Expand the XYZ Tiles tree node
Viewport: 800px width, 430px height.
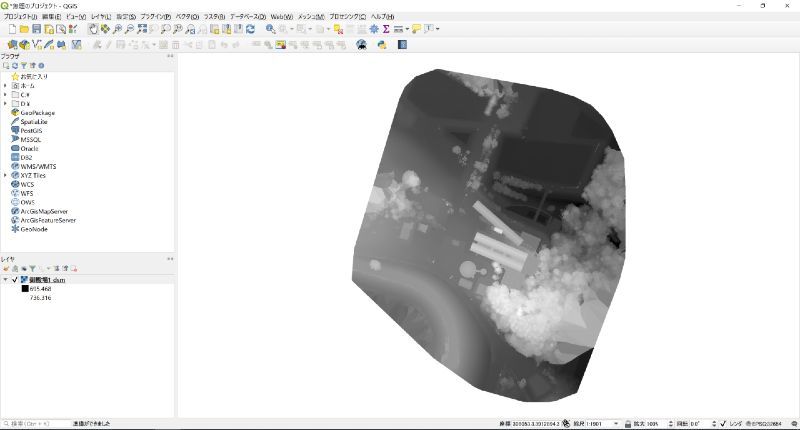click(x=5, y=175)
